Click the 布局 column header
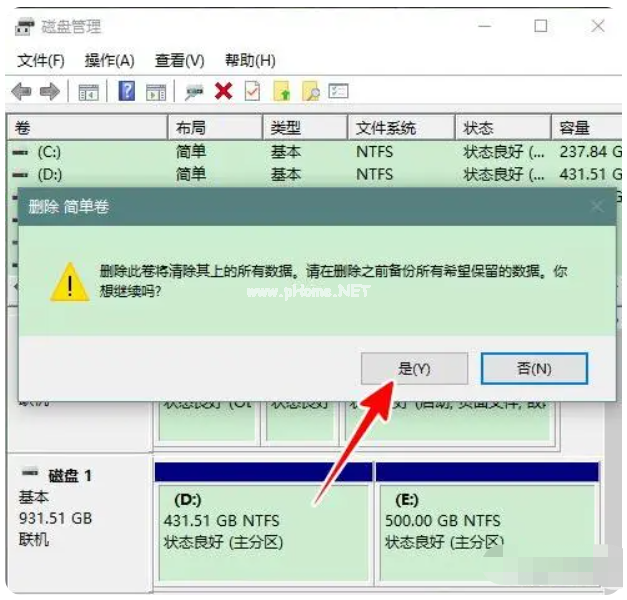This screenshot has height=600, width=627. pos(191,128)
